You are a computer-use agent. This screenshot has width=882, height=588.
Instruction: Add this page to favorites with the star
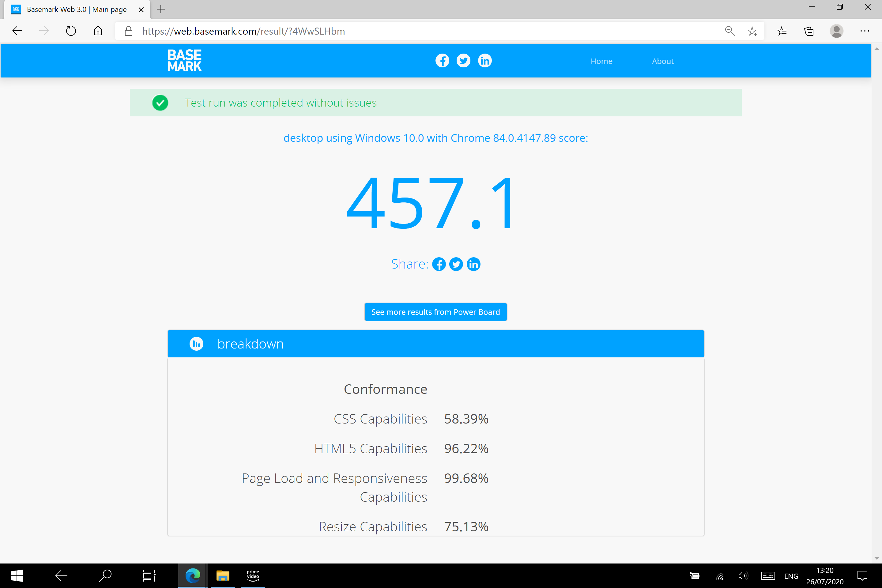pos(753,31)
